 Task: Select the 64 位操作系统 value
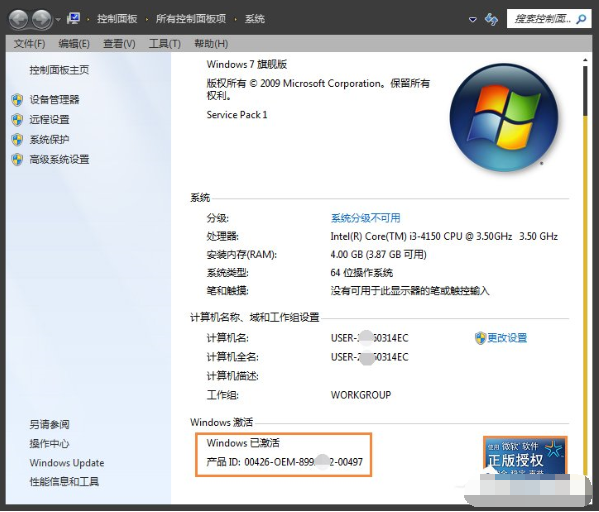coord(361,272)
